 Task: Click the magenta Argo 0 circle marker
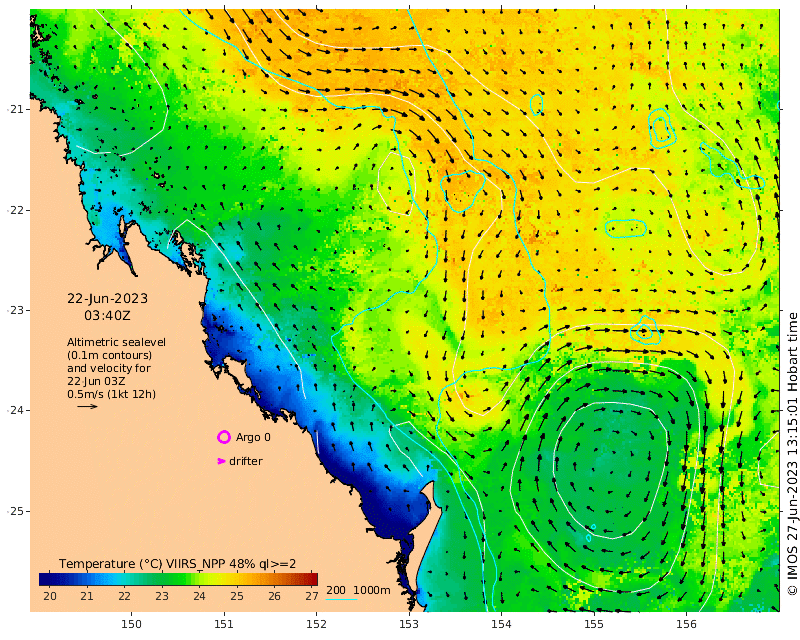(x=224, y=437)
